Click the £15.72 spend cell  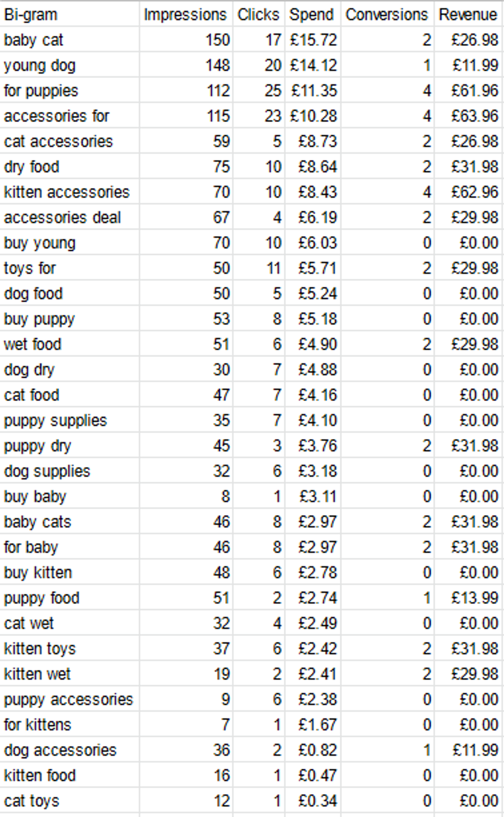(313, 40)
